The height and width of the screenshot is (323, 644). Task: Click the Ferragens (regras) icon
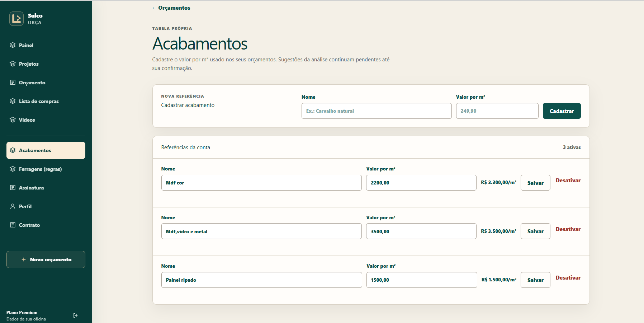point(13,169)
